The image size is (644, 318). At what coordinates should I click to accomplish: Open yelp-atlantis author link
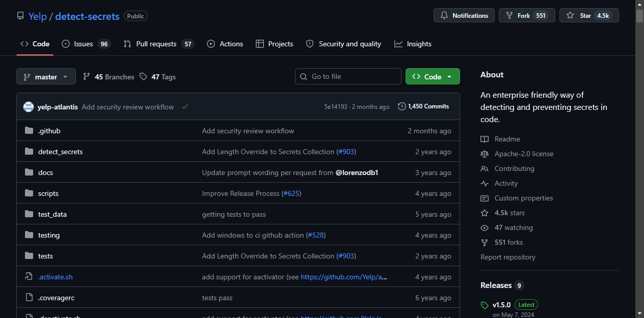pos(58,107)
